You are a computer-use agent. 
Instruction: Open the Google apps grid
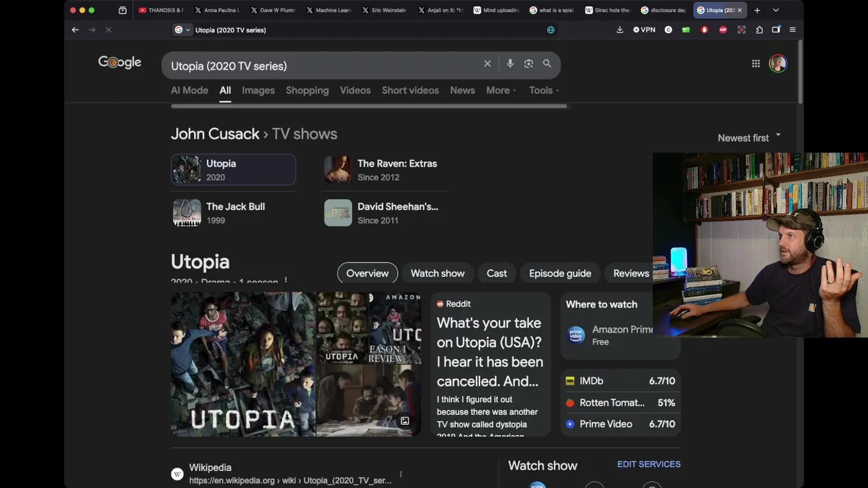[x=755, y=64]
